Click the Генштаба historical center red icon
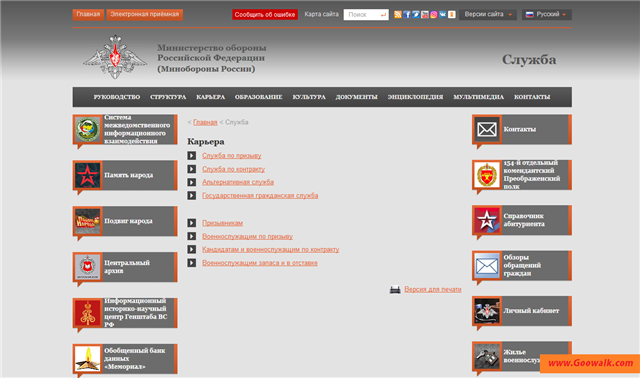This screenshot has height=378, width=640. pyautogui.click(x=87, y=313)
